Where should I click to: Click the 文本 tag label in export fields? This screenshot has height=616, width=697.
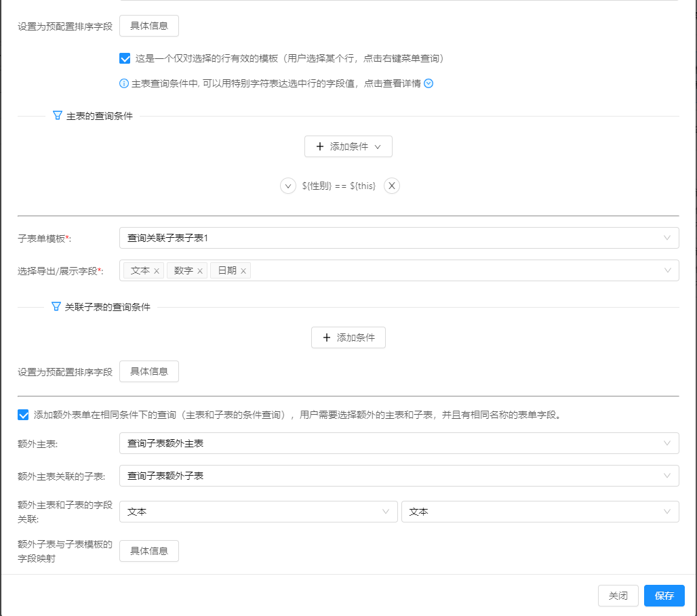(140, 270)
